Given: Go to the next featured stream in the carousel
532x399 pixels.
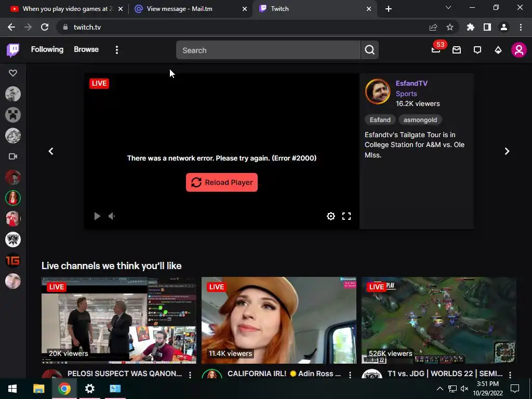Looking at the screenshot, I should pos(507,151).
